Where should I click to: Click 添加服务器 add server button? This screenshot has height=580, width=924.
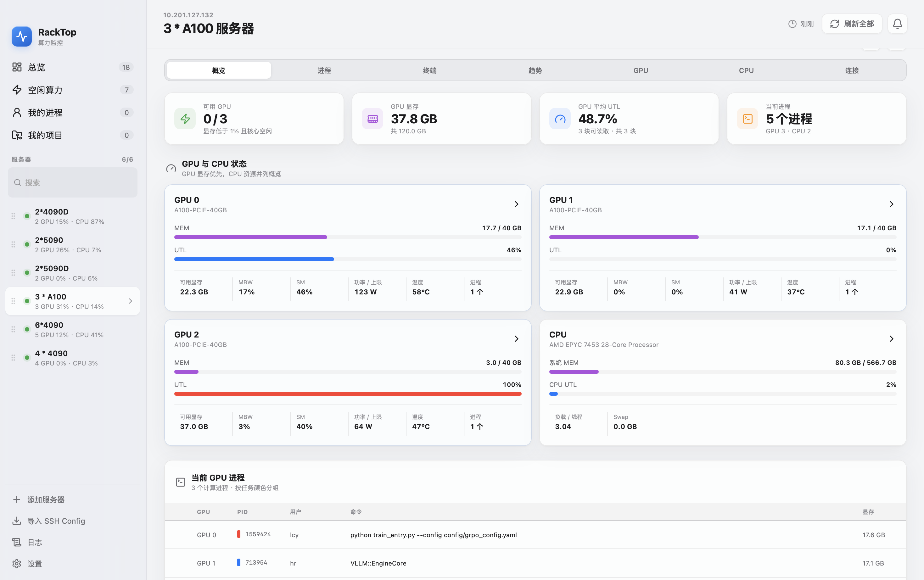(x=72, y=499)
